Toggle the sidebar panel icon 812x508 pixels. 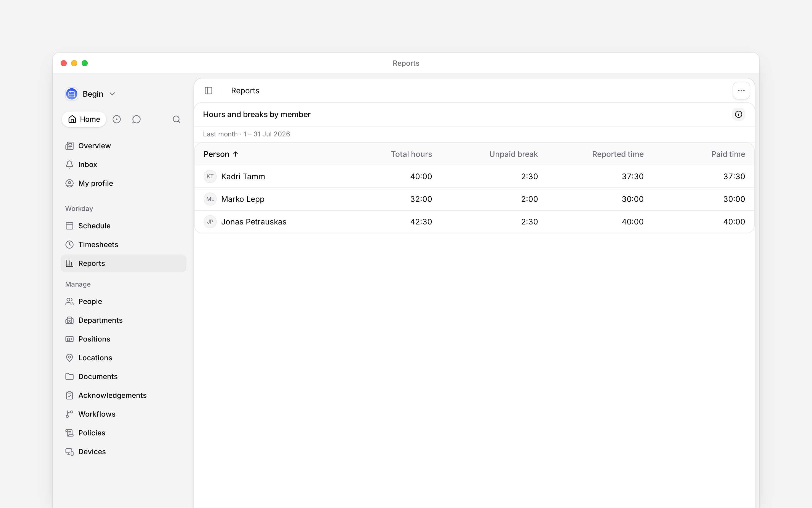pyautogui.click(x=208, y=91)
